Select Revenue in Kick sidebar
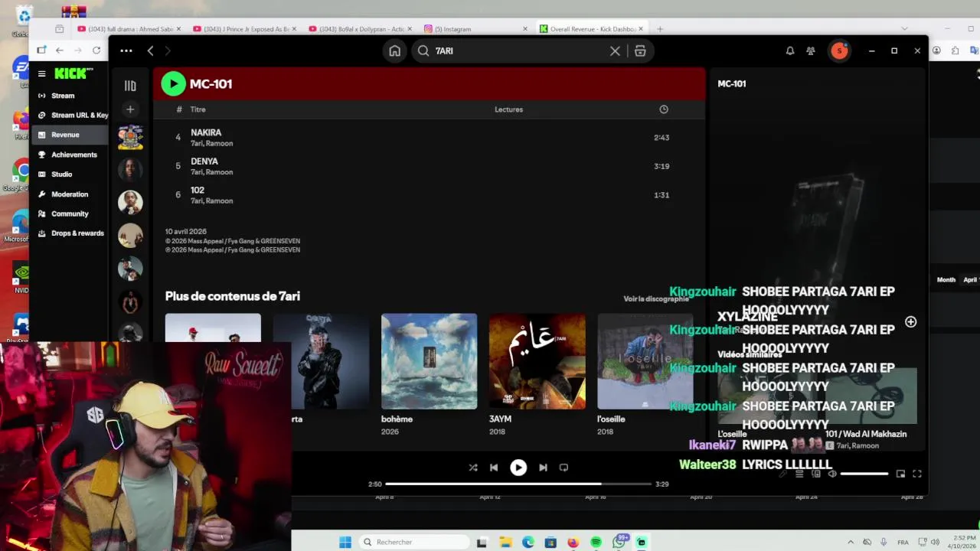The height and width of the screenshot is (551, 980). [x=69, y=135]
